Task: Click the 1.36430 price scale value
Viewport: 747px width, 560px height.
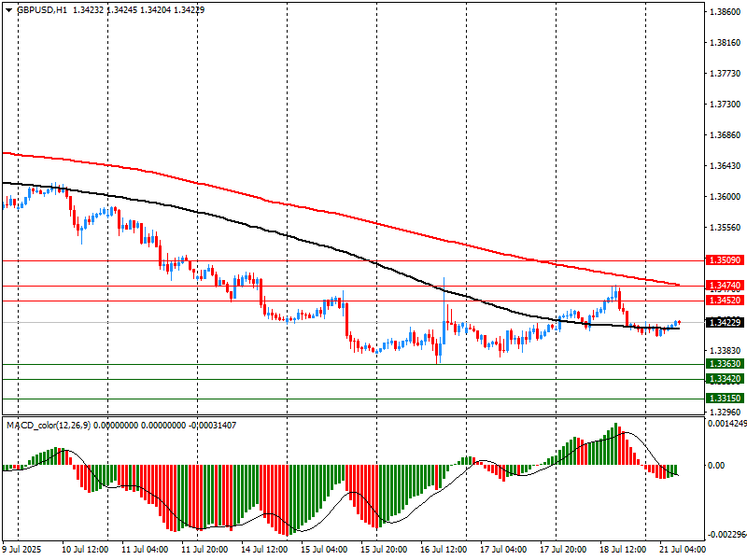Action: click(x=726, y=166)
